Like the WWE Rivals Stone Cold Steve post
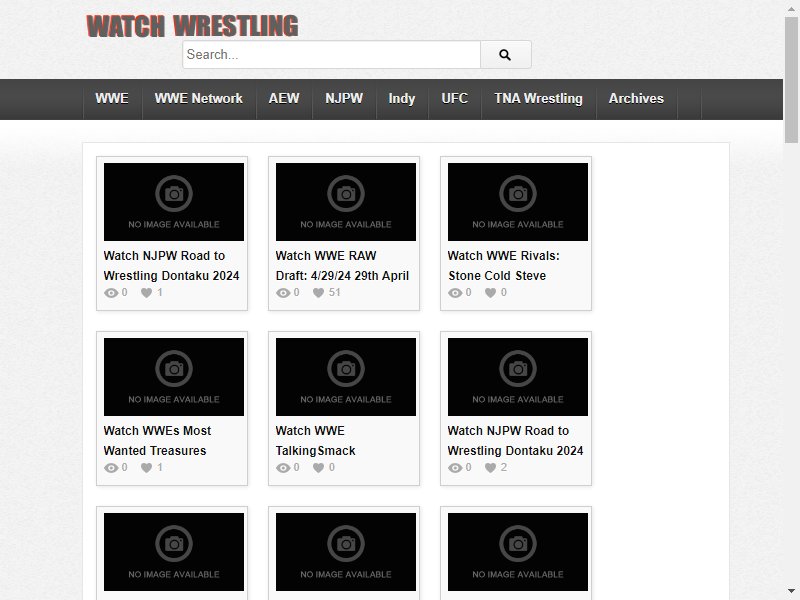800x600 pixels. [490, 293]
